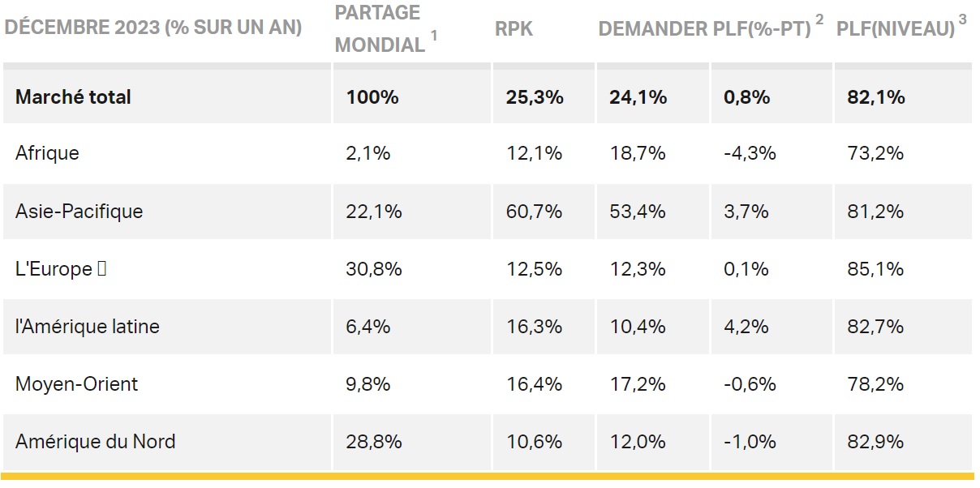Click Afrique's -4,3% PLF change cell
Viewport: 980px width, 488px height.
(750, 153)
